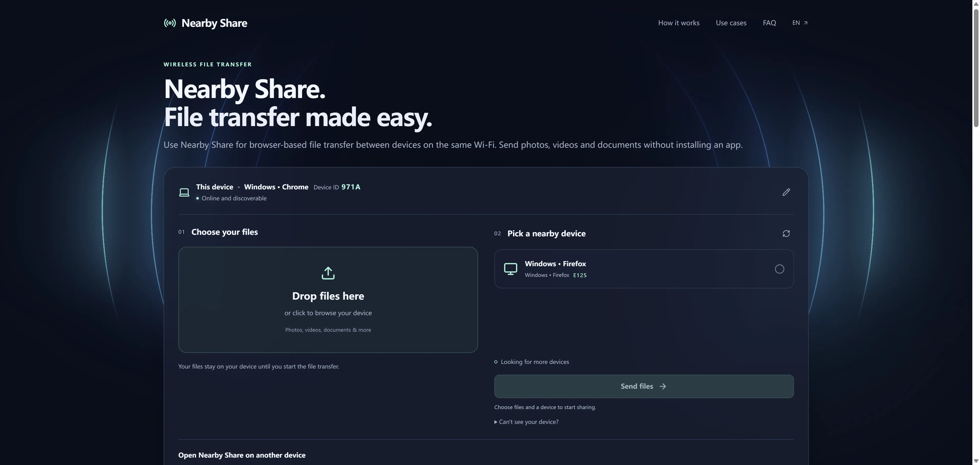Click the laptop icon beside This device
The image size is (980, 465).
click(184, 192)
